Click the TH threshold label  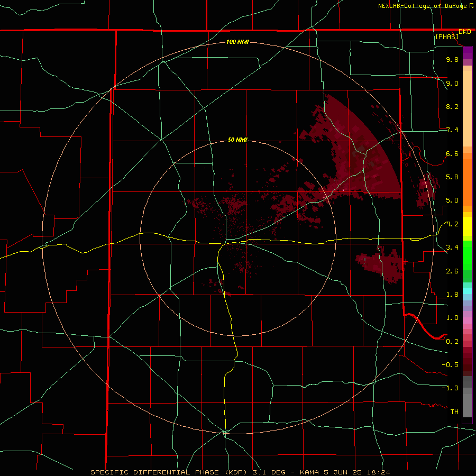(454, 412)
